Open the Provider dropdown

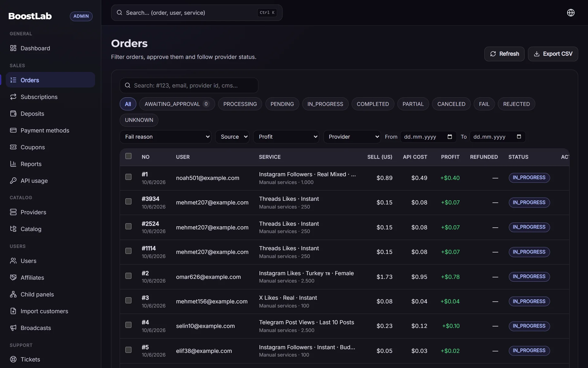(352, 137)
